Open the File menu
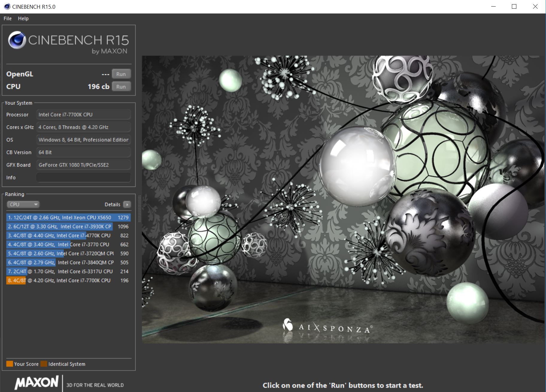The width and height of the screenshot is (546, 392). coord(7,19)
